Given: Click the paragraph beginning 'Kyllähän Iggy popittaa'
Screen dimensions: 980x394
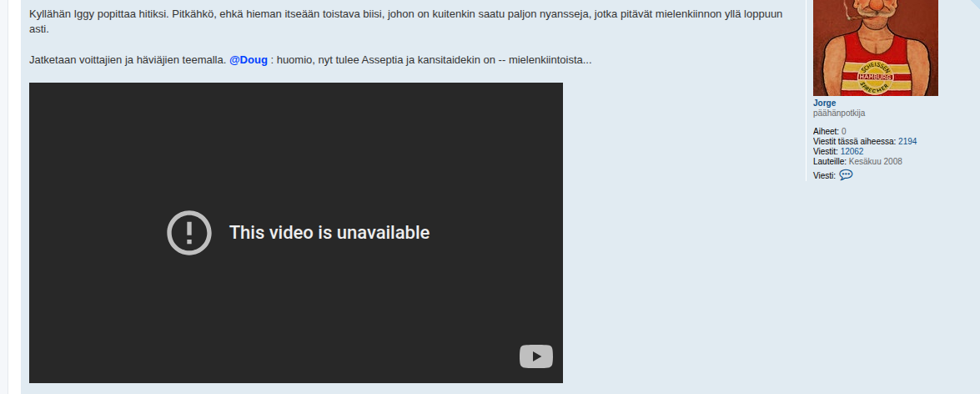Looking at the screenshot, I should tap(405, 21).
